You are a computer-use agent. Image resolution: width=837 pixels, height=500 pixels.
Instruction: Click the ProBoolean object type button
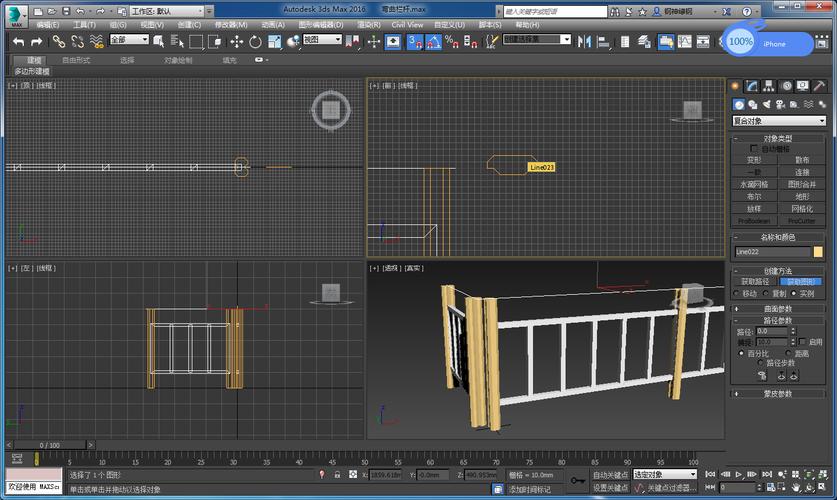(755, 221)
